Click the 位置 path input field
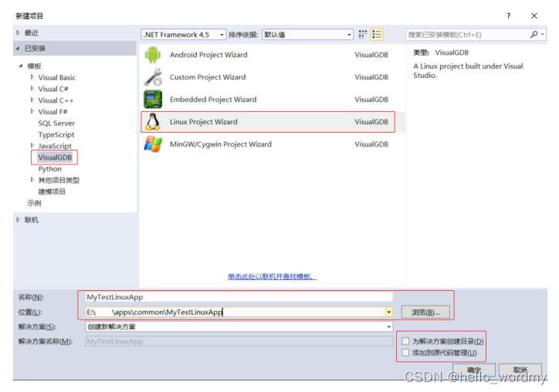 coord(235,313)
